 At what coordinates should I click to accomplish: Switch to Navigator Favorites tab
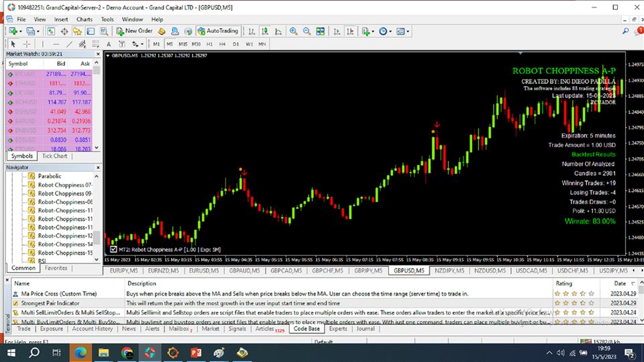(56, 268)
